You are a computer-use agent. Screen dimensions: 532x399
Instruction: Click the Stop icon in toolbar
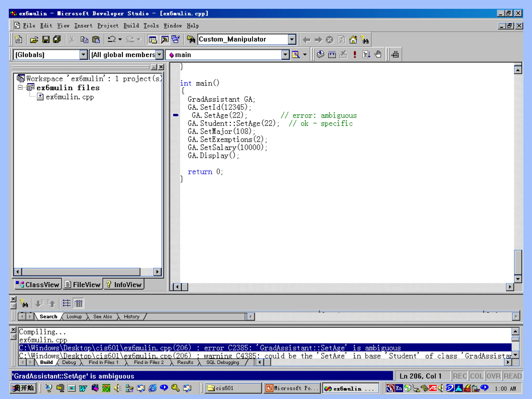click(330, 40)
